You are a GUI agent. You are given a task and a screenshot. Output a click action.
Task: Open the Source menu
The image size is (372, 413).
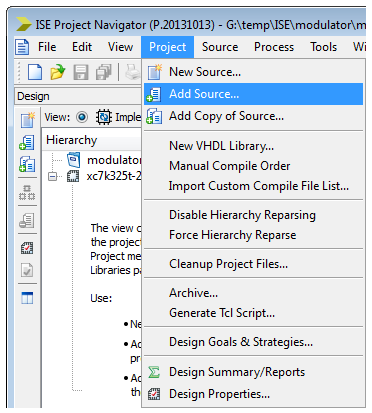coord(220,47)
